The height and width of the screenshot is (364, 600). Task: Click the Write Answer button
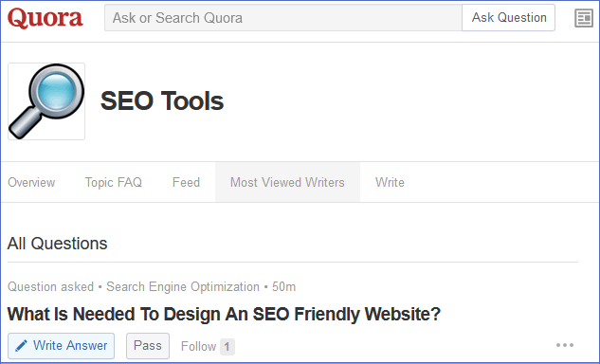point(62,346)
